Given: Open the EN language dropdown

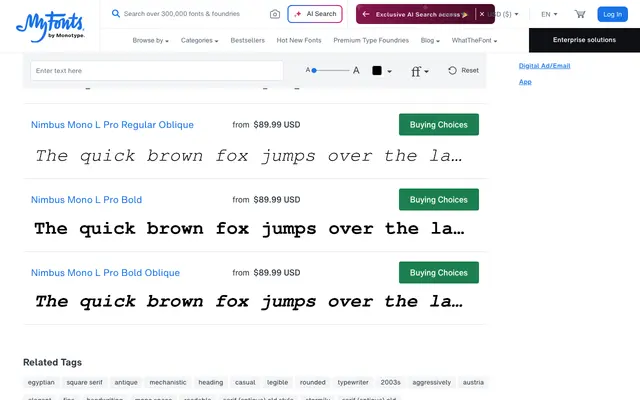Looking at the screenshot, I should pyautogui.click(x=549, y=14).
